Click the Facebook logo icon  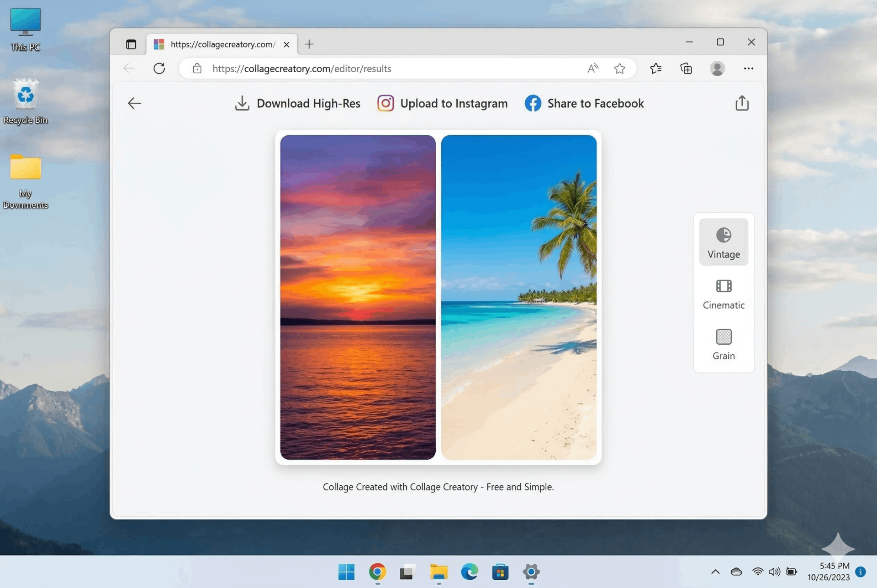[533, 103]
